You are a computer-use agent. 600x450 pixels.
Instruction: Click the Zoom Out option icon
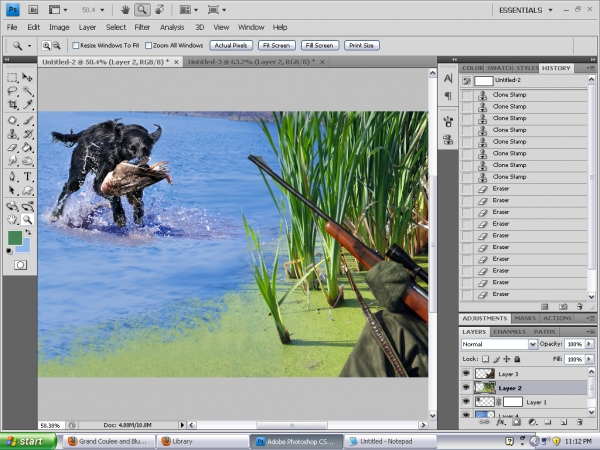click(x=57, y=46)
